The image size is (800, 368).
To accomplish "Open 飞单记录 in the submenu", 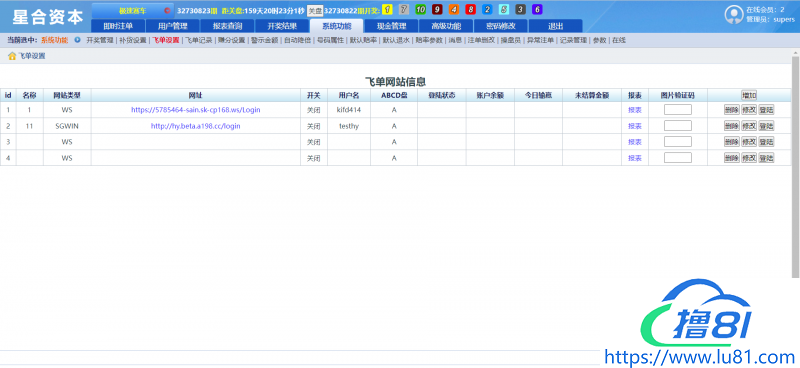I will [x=198, y=40].
